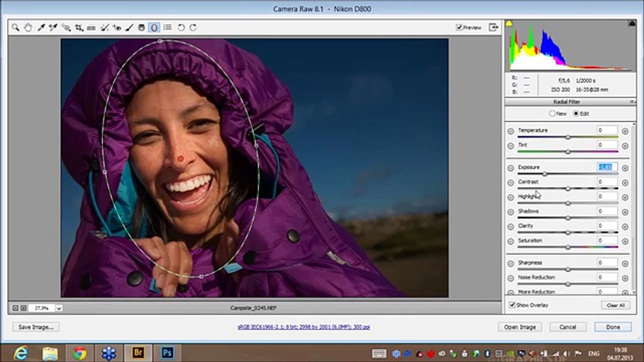Choose the Adjustment Brush tool
The width and height of the screenshot is (644, 362).
pyautogui.click(x=129, y=28)
